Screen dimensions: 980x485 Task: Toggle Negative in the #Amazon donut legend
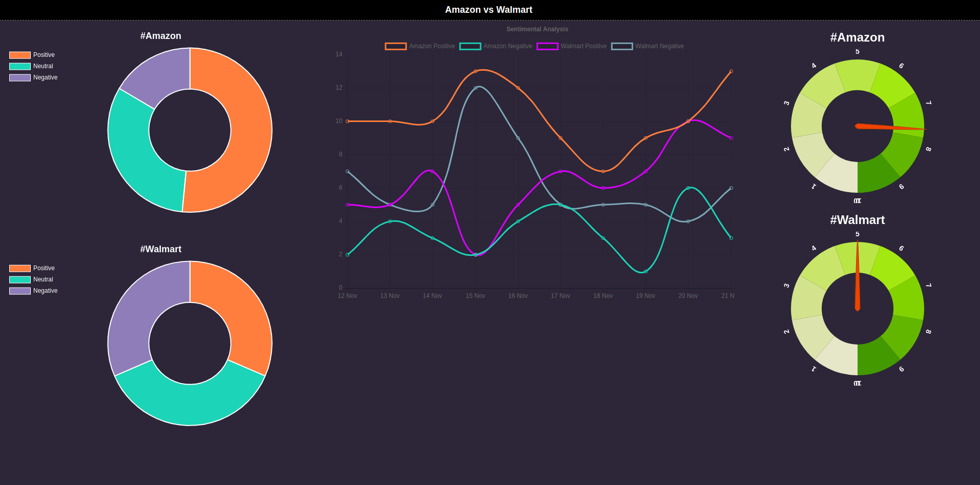[x=33, y=77]
